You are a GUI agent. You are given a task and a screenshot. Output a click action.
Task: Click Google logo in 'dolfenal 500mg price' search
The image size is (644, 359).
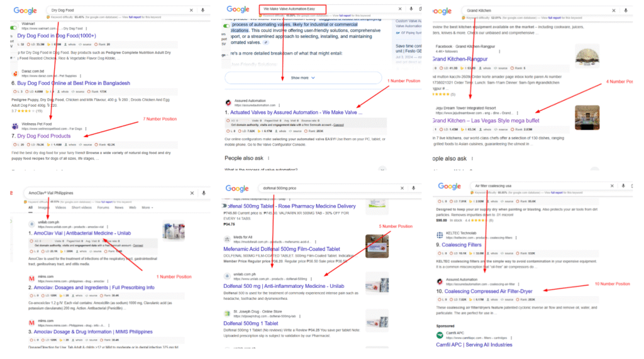click(237, 189)
